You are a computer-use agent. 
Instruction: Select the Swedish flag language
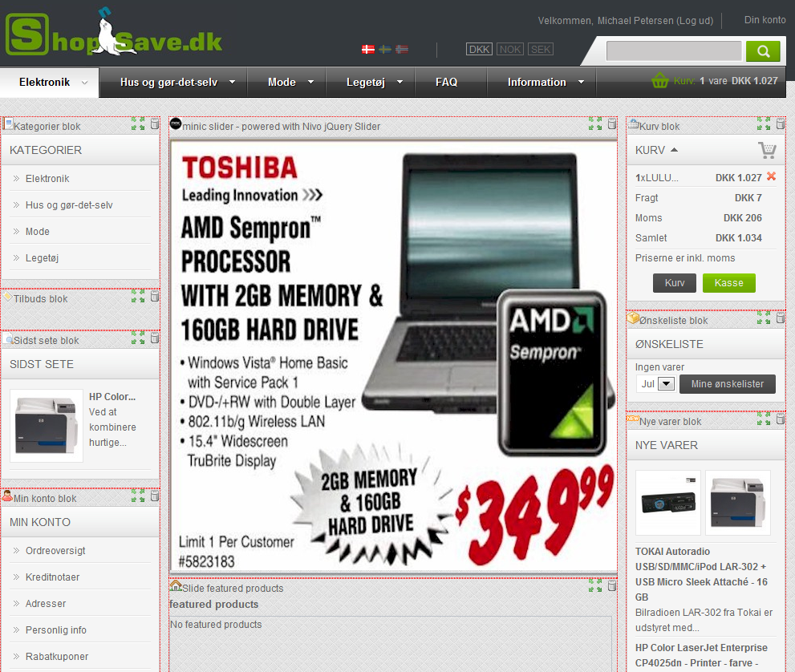point(385,49)
